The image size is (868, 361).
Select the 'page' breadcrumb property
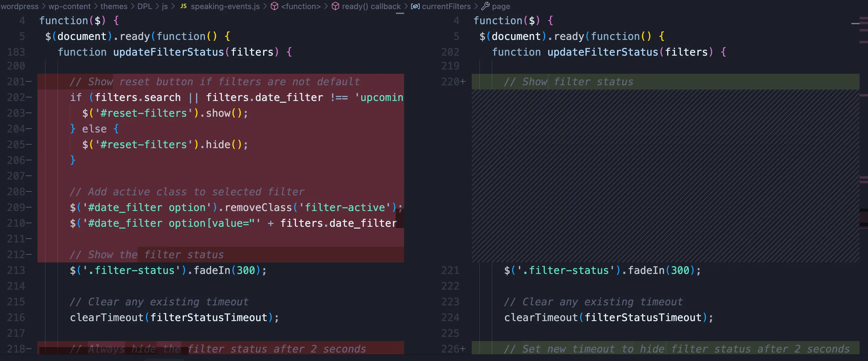click(x=501, y=6)
